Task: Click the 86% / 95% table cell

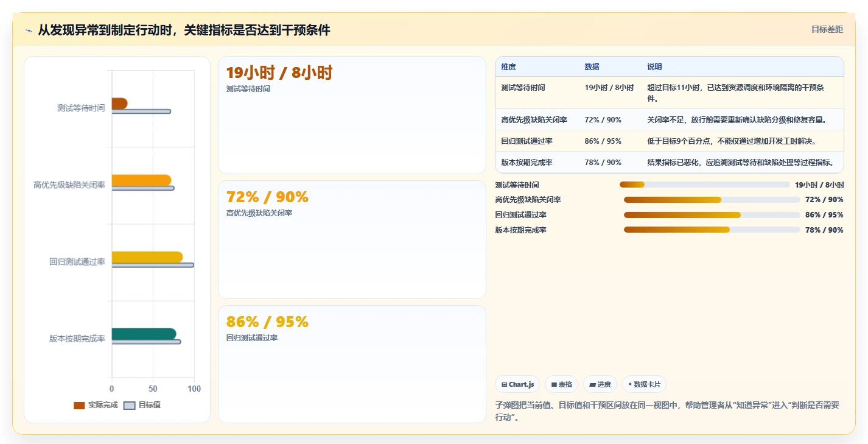Action: tap(603, 141)
